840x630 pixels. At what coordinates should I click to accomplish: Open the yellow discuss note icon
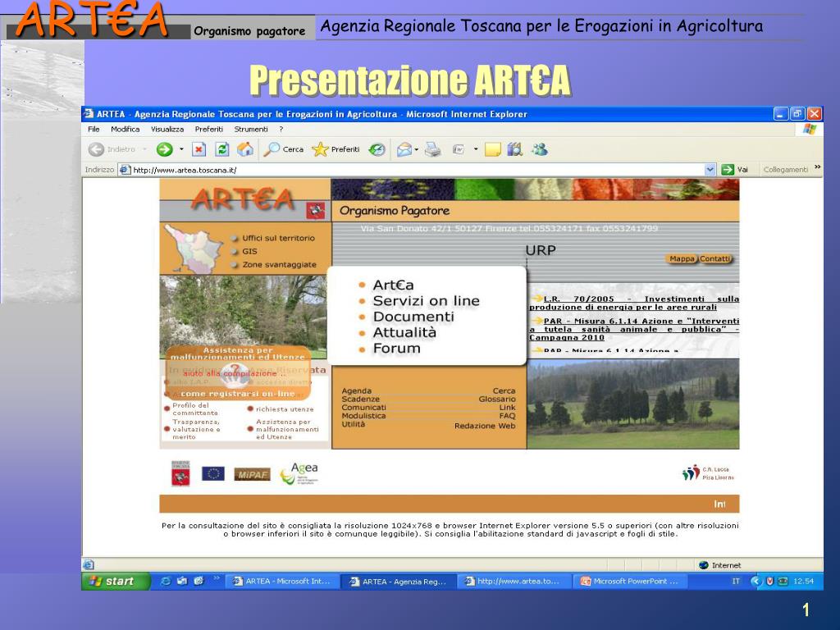(492, 149)
